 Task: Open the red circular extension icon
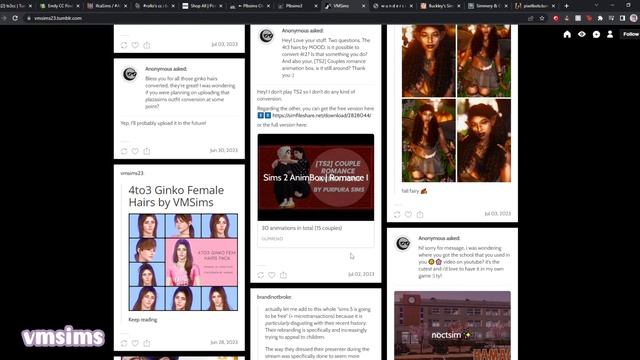556,18
